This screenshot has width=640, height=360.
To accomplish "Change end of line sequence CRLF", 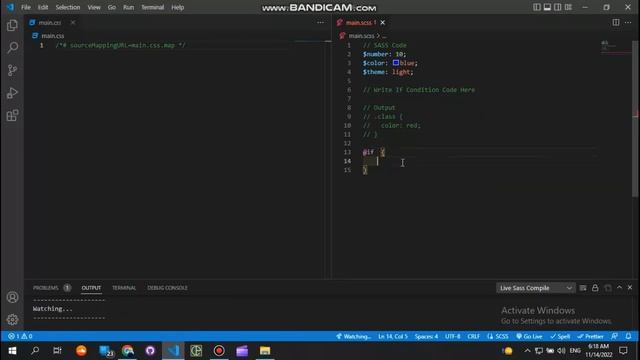I will tap(473, 336).
